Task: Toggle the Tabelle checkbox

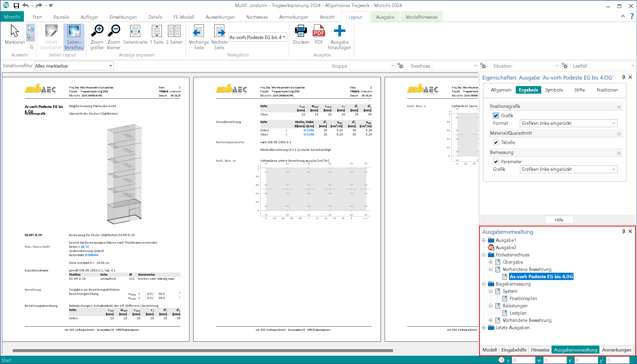Action: point(496,142)
